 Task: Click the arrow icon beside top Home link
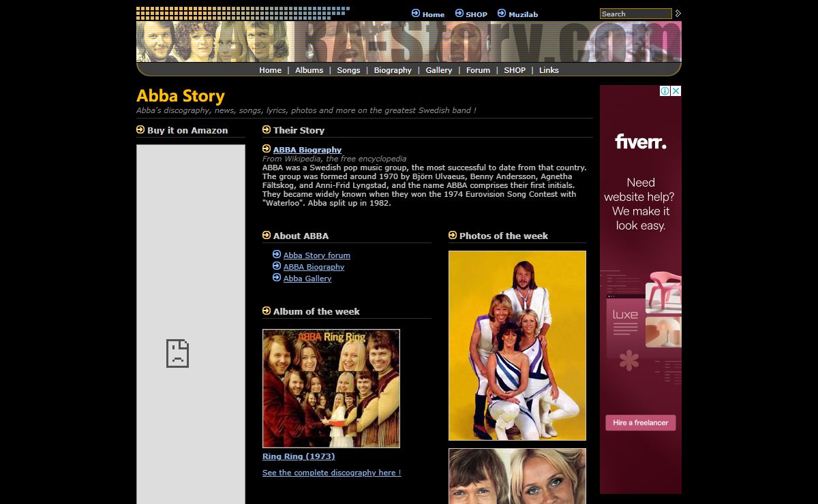(416, 13)
